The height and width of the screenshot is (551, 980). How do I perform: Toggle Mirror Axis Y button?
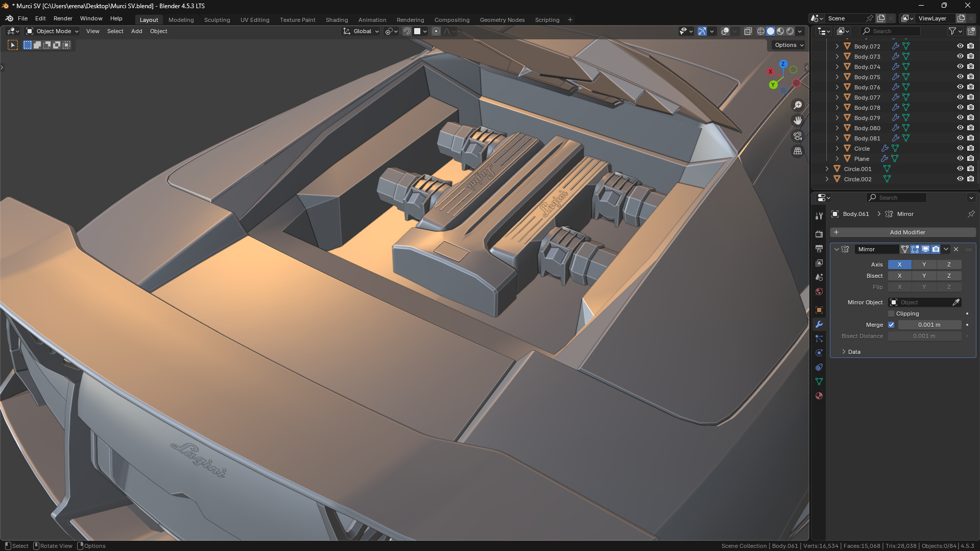tap(924, 265)
